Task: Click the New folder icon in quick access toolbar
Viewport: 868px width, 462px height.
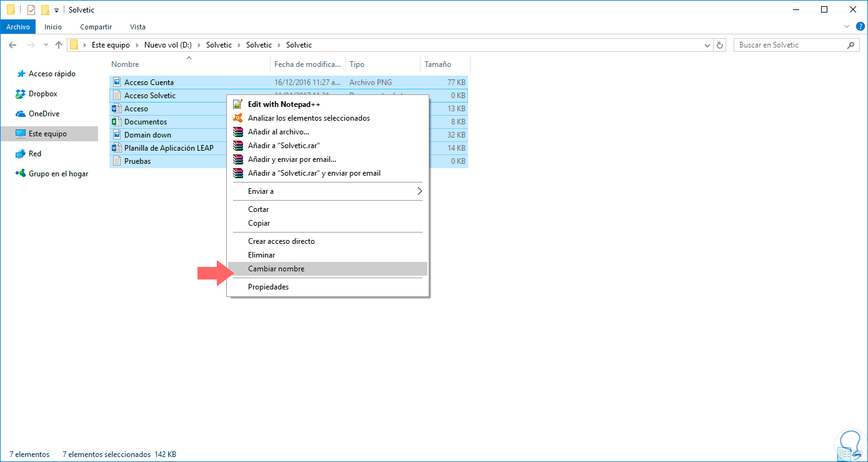Action: 45,10
